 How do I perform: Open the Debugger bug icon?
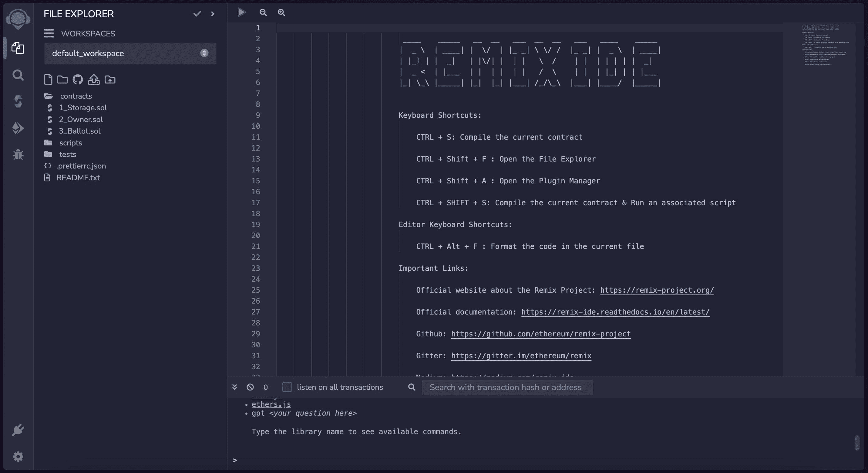point(18,155)
